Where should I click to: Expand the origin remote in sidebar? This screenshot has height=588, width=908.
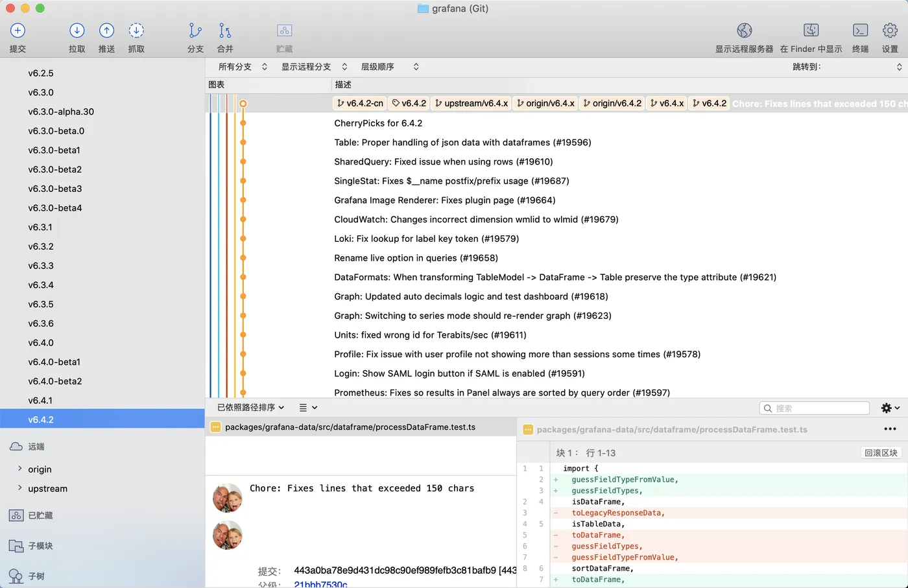(x=19, y=469)
